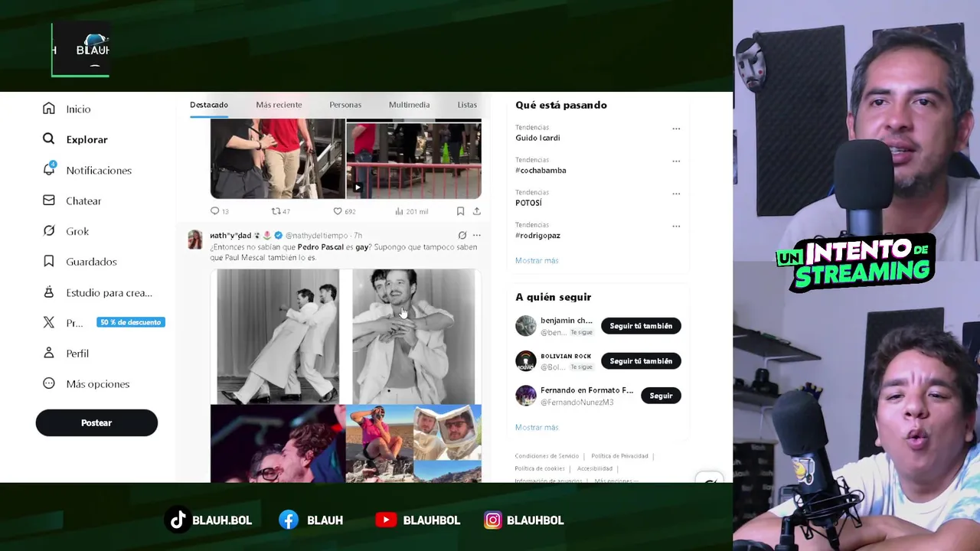Open the Guardados bookmark icon
The width and height of the screenshot is (980, 551).
[x=49, y=262]
